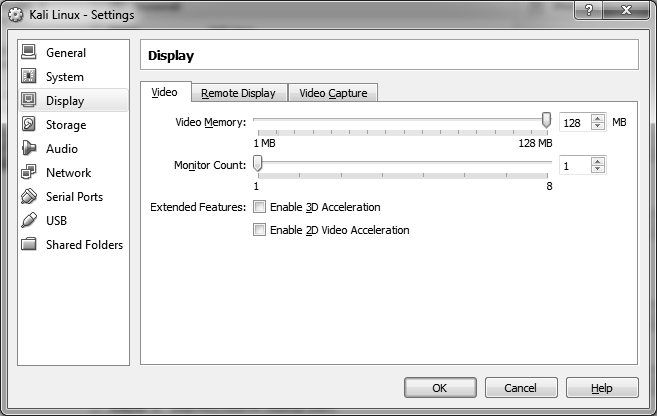
Task: Click the Storage disk icon
Action: point(28,125)
